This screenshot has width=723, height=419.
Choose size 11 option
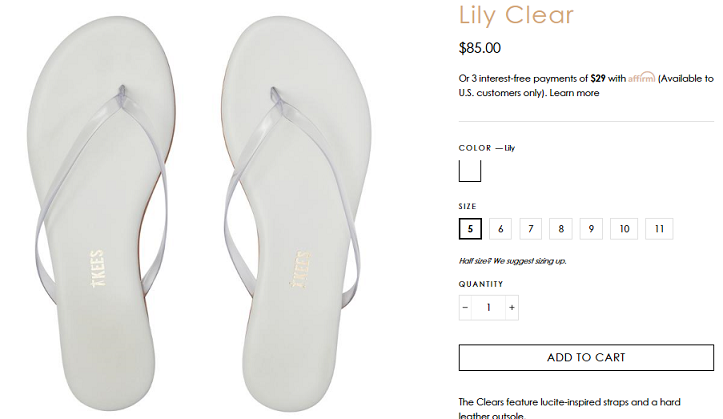[659, 229]
